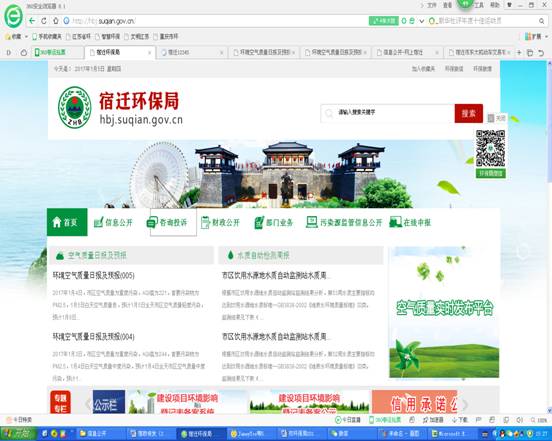The width and height of the screenshot is (552, 441).
Task: Open 今日直播 in the status bar
Action: point(348,420)
